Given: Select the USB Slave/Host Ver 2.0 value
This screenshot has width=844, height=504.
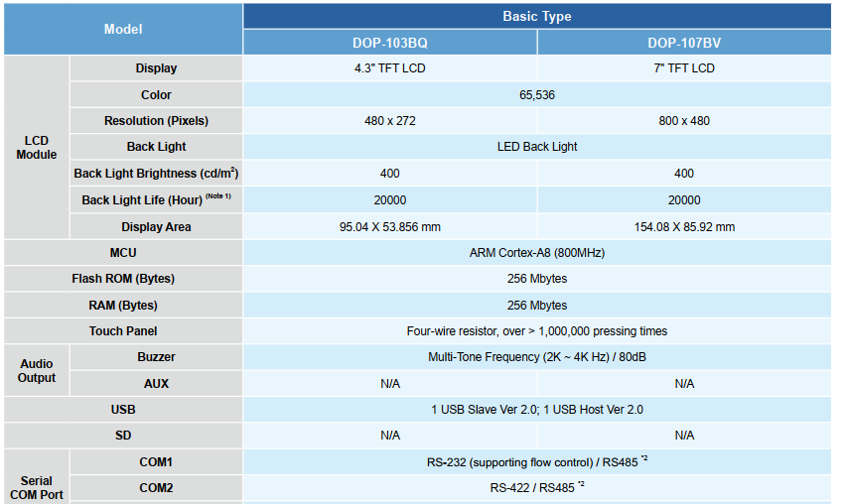Looking at the screenshot, I should coord(536,410).
